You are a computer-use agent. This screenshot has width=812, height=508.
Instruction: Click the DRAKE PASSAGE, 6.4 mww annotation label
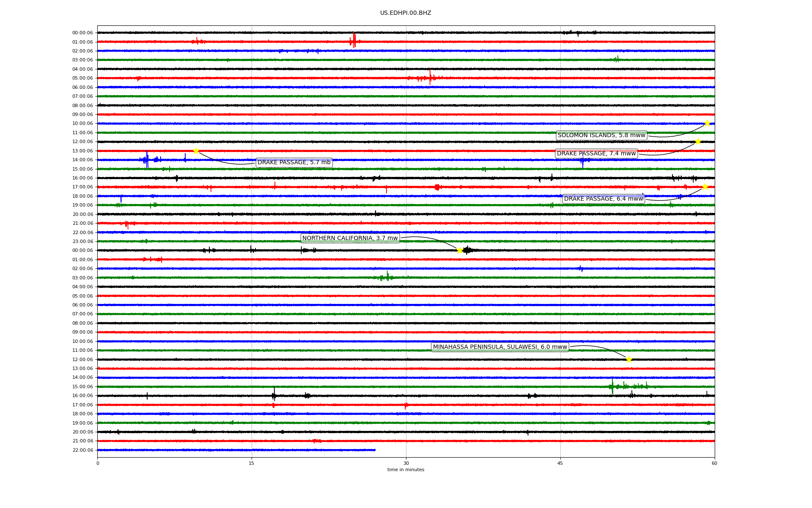[x=604, y=199]
